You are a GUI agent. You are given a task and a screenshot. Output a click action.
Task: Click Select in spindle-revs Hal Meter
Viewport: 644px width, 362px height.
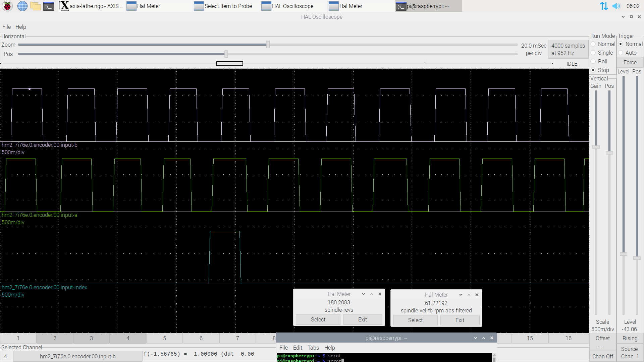click(318, 319)
